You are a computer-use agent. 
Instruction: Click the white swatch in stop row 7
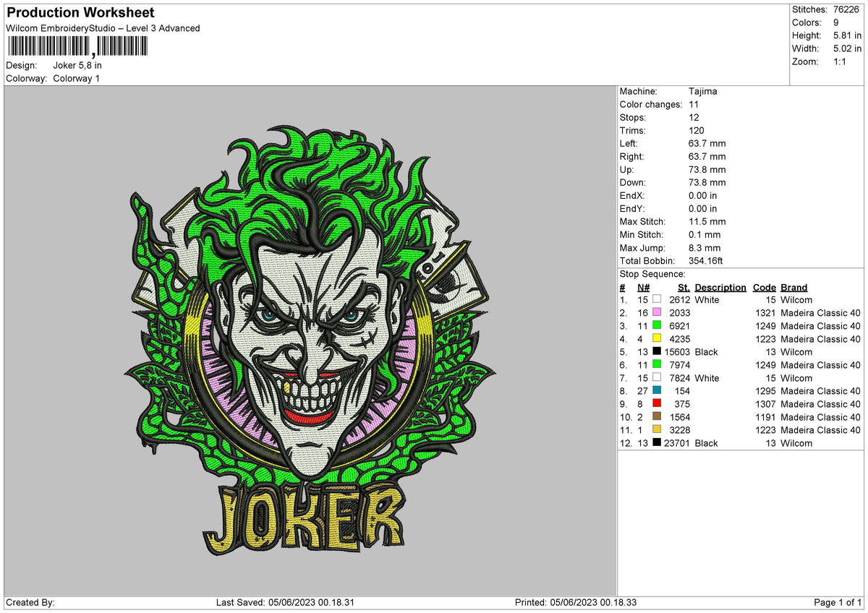657,377
